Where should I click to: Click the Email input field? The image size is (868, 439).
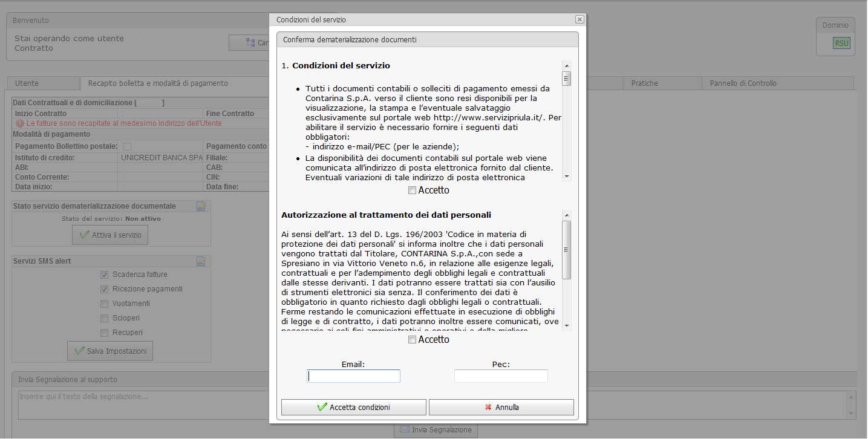point(354,376)
